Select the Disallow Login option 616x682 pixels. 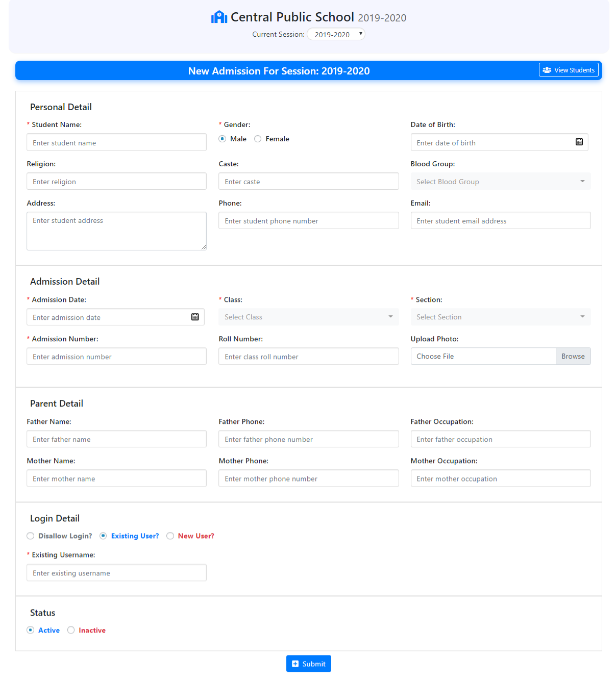coord(30,536)
